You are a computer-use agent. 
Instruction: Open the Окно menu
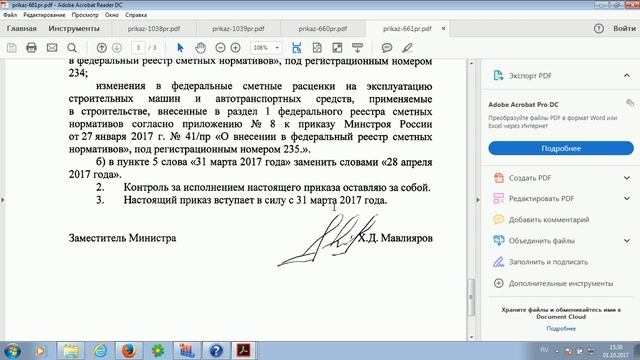click(111, 15)
